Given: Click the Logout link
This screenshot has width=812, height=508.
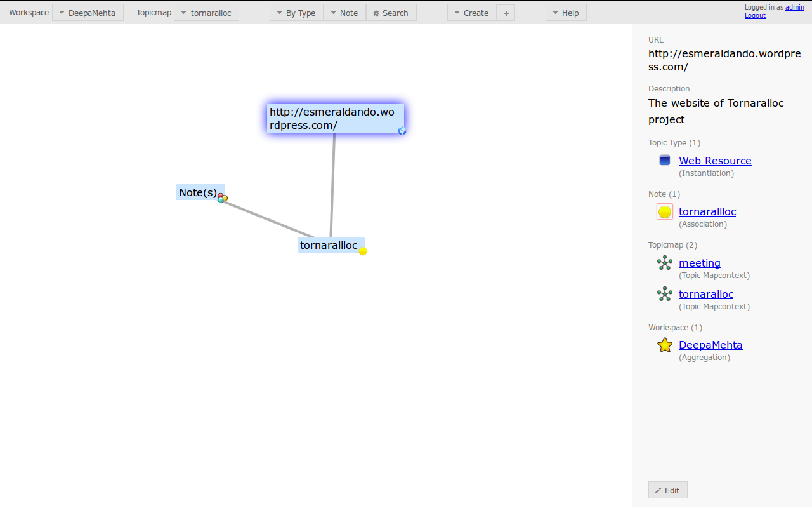Looking at the screenshot, I should point(755,15).
